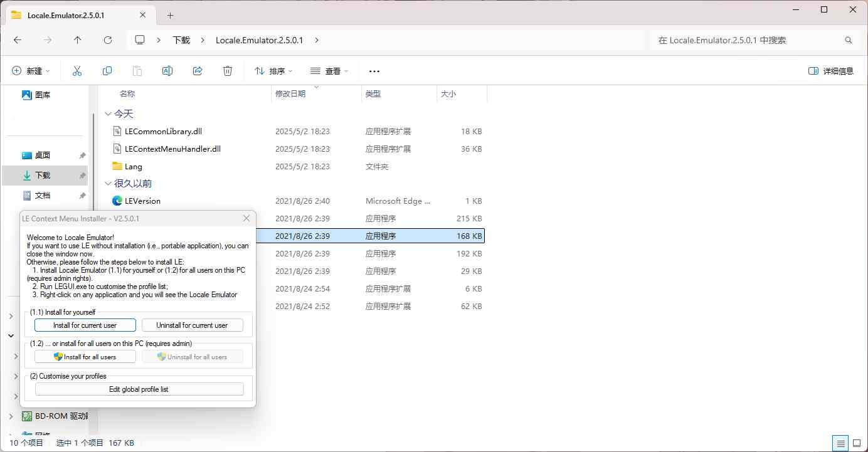Open the 排序 sort dropdown
The height and width of the screenshot is (452, 868).
click(x=273, y=71)
